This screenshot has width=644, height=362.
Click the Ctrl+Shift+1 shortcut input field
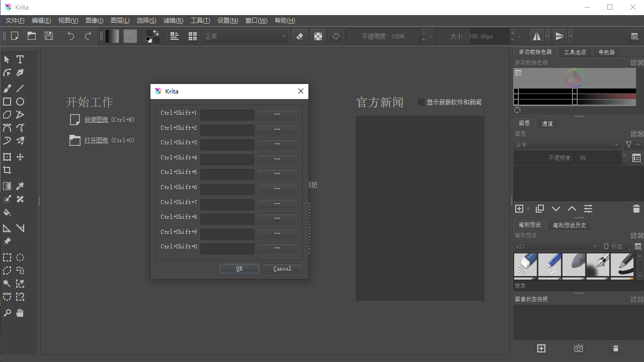(227, 115)
